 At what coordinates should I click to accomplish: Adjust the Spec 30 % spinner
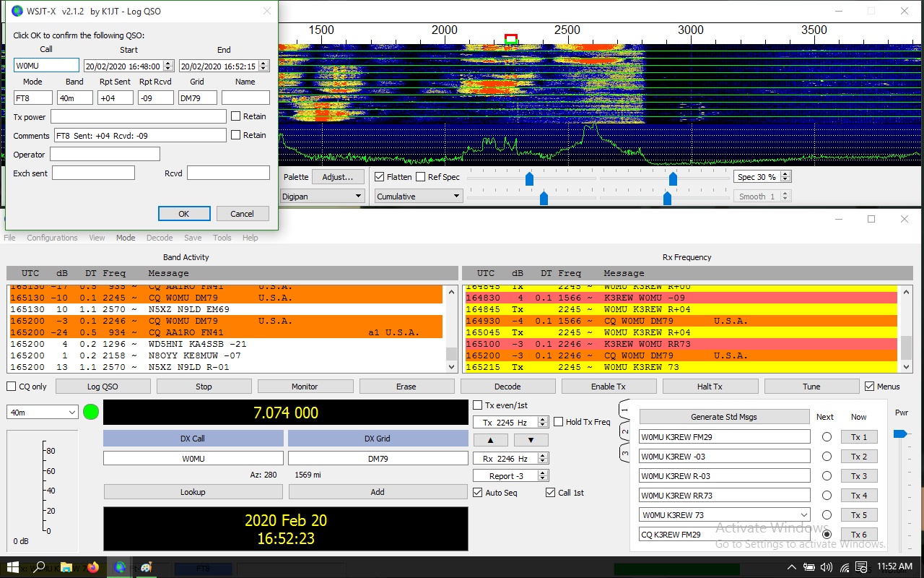pyautogui.click(x=786, y=177)
